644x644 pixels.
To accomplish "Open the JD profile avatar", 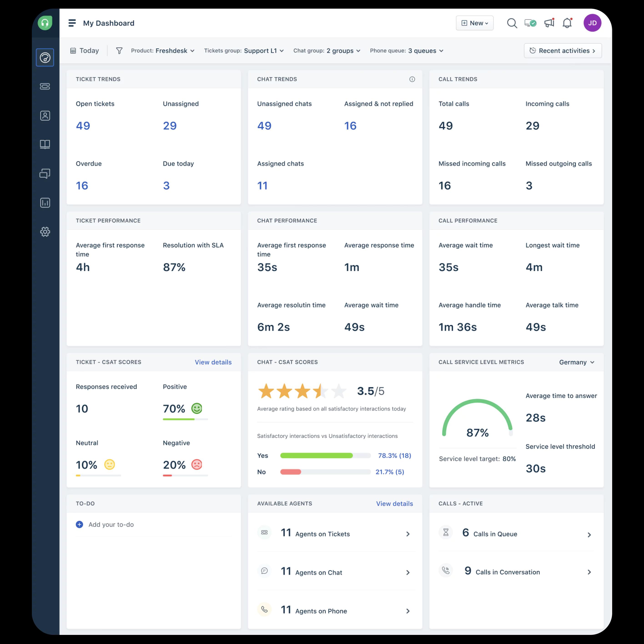I will pos(592,23).
